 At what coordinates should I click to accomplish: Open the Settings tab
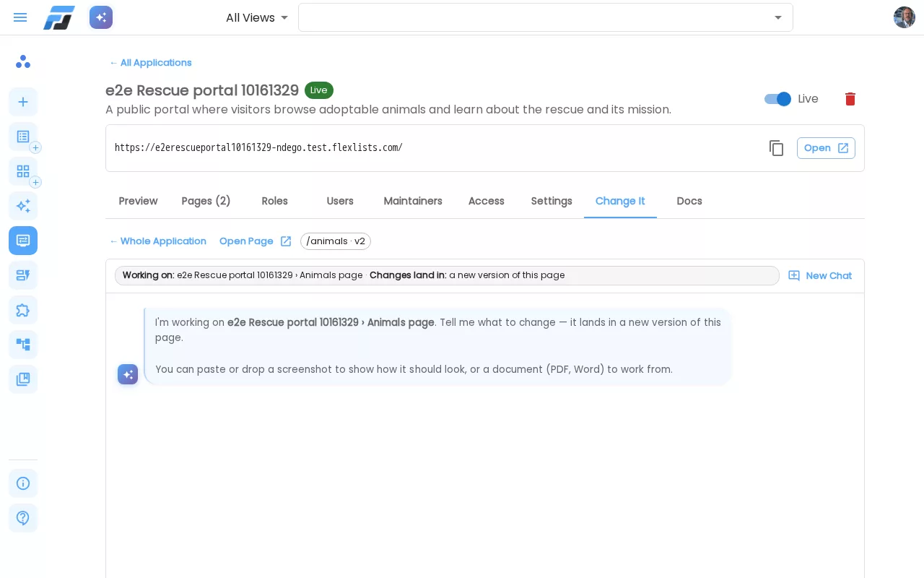[x=552, y=201]
